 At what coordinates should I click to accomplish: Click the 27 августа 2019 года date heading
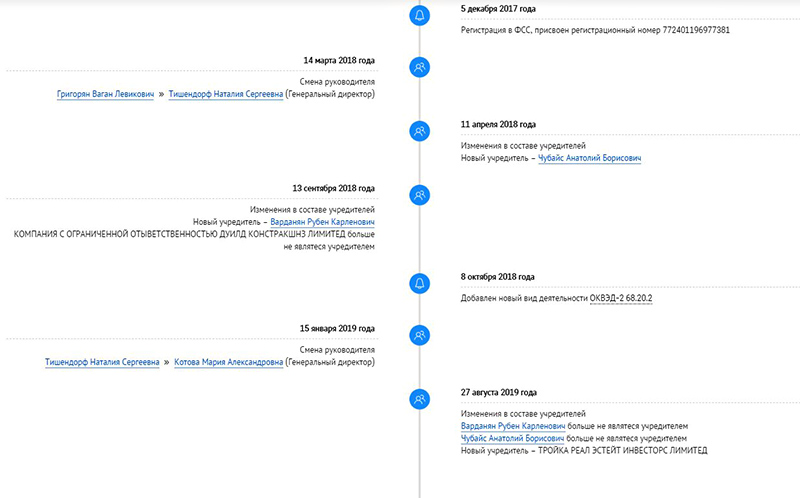click(x=498, y=393)
